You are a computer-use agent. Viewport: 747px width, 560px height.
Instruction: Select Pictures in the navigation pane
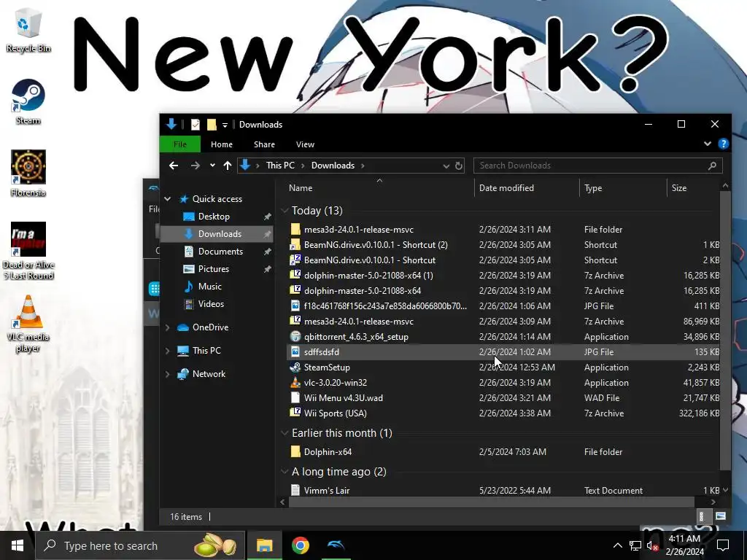214,269
